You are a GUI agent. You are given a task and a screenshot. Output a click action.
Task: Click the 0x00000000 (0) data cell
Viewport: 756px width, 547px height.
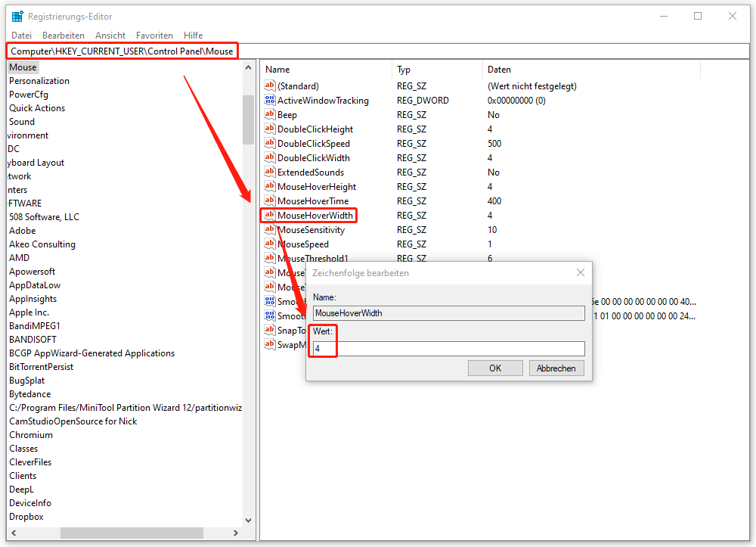[516, 101]
